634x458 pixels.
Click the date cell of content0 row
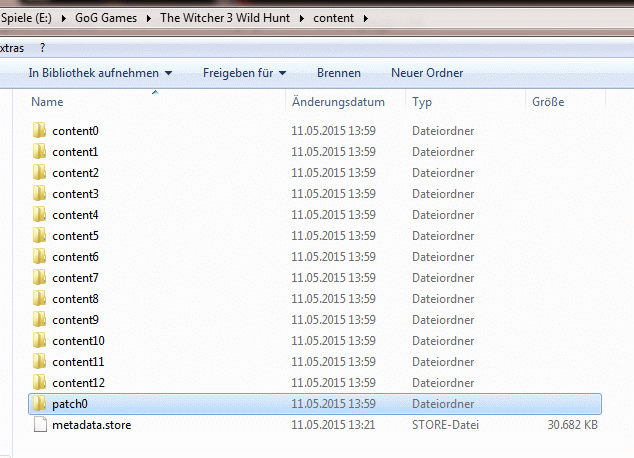pyautogui.click(x=334, y=131)
